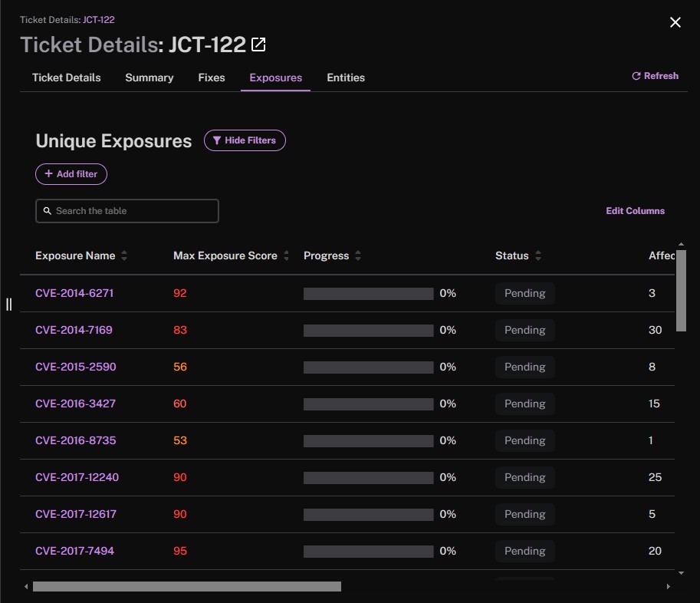Screen dimensions: 700x603
Task: Click score 92 in CVE-2014-6271 row
Action: [180, 293]
